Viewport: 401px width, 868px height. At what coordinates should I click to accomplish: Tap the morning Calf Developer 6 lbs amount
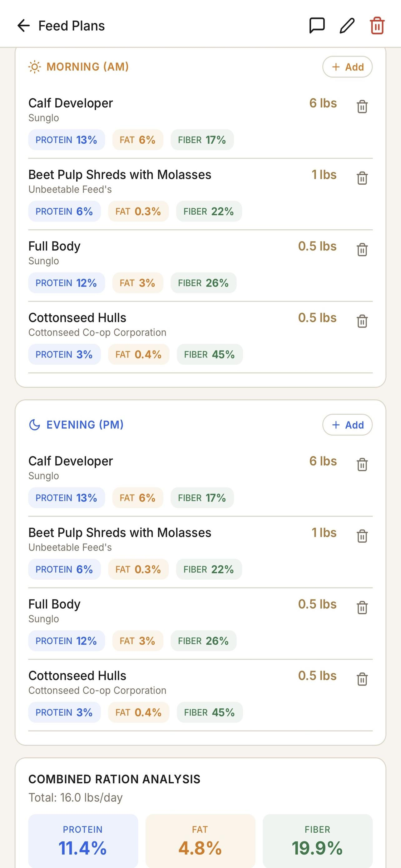pos(323,103)
